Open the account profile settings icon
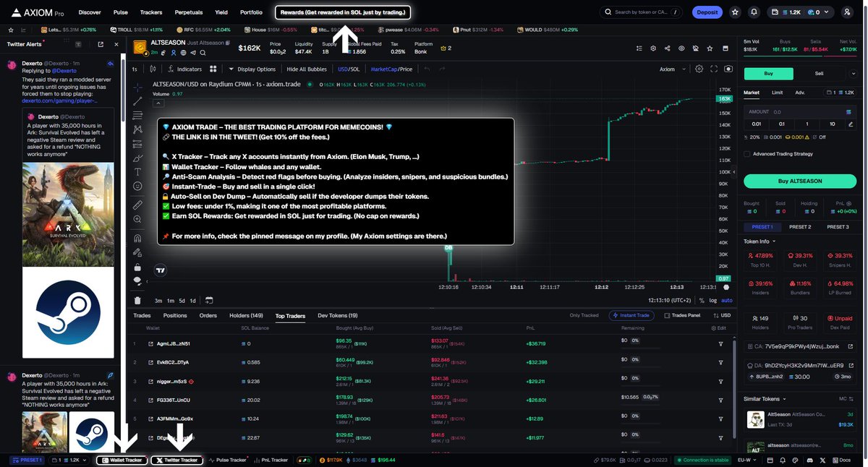Viewport: 868px width, 467px height. tap(847, 12)
